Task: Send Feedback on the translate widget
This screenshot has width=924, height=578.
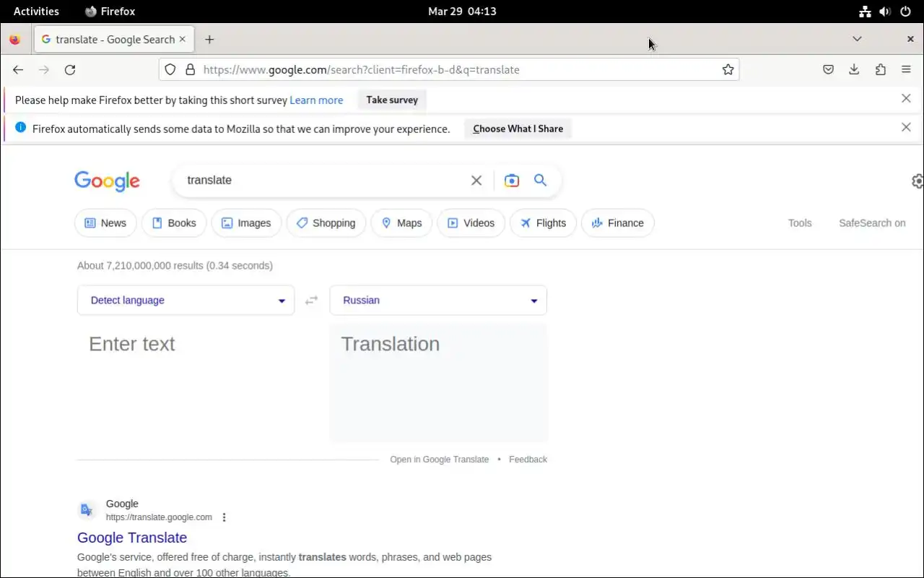Action: (528, 460)
